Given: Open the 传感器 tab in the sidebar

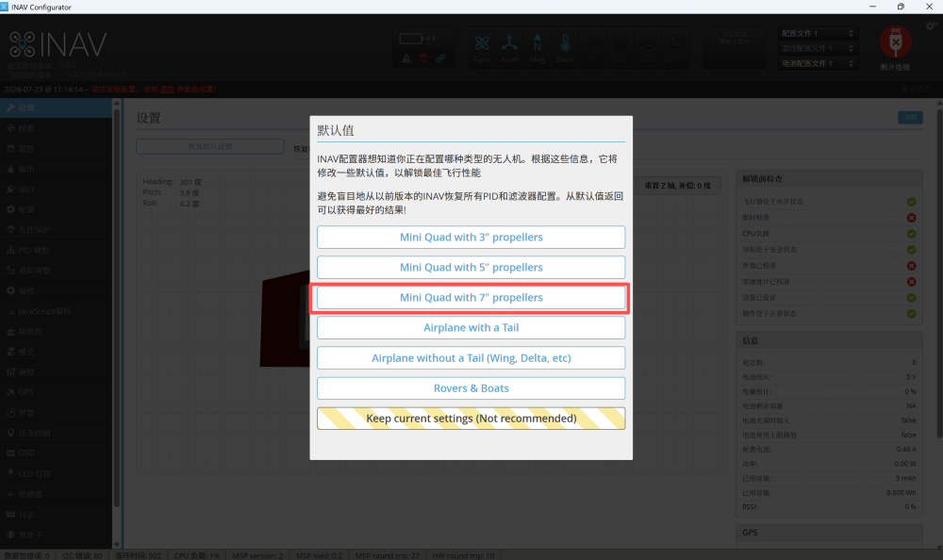Looking at the screenshot, I should [56, 494].
